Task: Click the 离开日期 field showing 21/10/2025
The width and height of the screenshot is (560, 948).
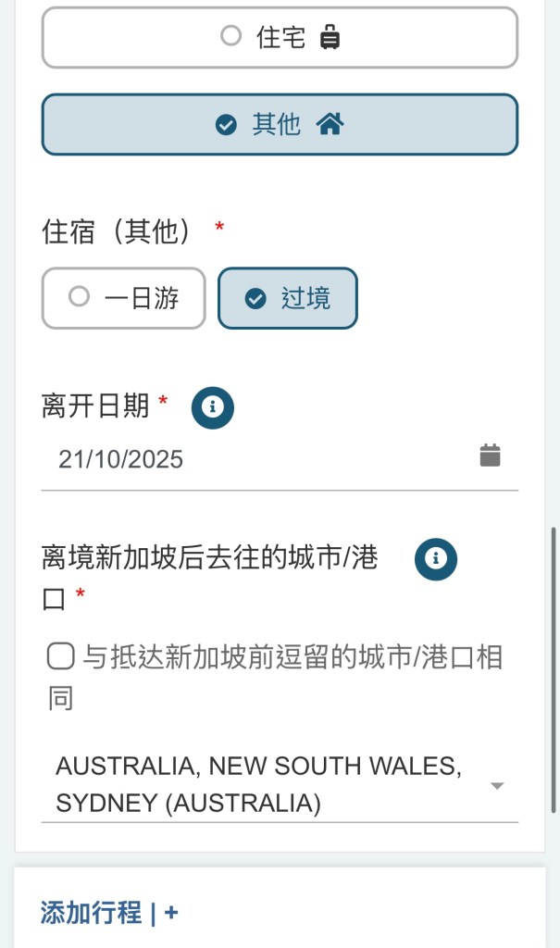Action: pyautogui.click(x=259, y=459)
